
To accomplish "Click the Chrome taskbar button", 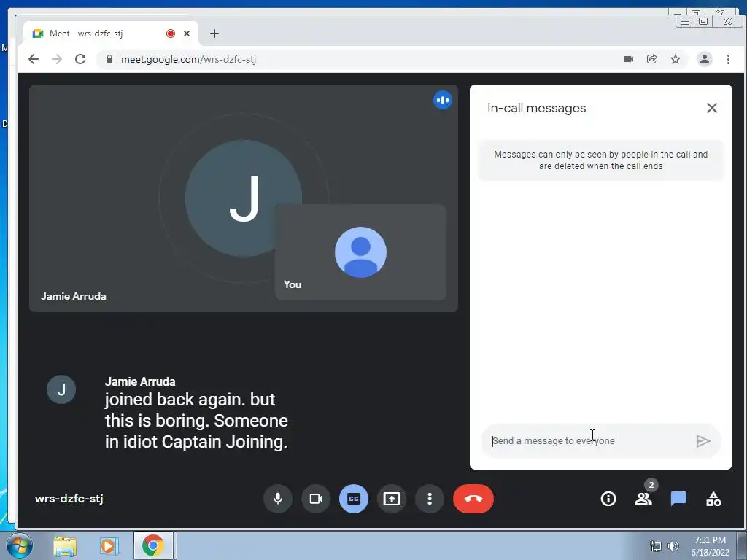I will tap(153, 545).
